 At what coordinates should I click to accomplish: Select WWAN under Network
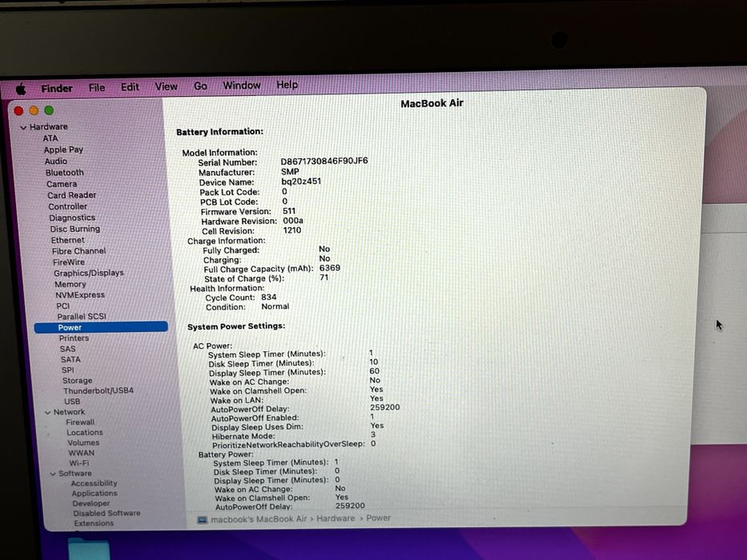click(81, 454)
